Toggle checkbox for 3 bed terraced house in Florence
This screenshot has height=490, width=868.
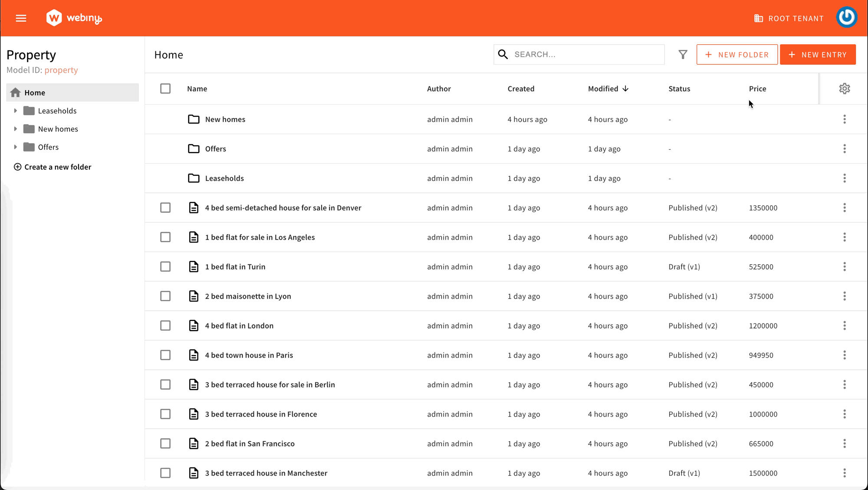pyautogui.click(x=165, y=414)
